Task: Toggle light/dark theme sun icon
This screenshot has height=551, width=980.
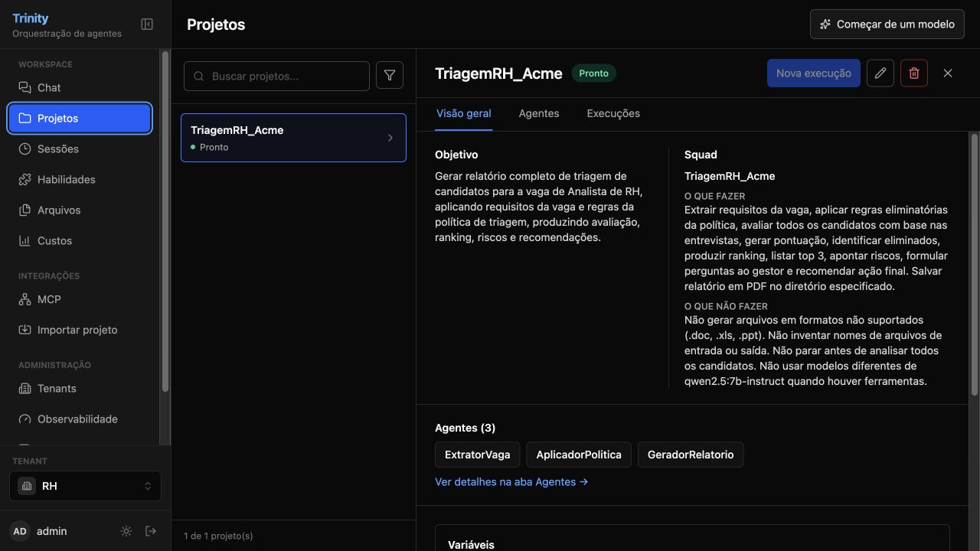Action: pos(126,531)
